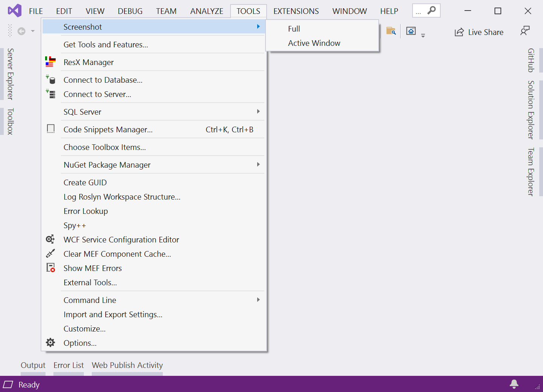
Task: Switch to the Error List tab
Action: (x=68, y=365)
